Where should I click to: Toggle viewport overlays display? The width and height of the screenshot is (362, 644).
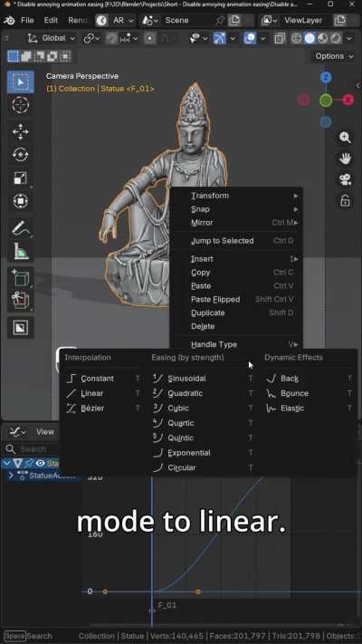249,38
